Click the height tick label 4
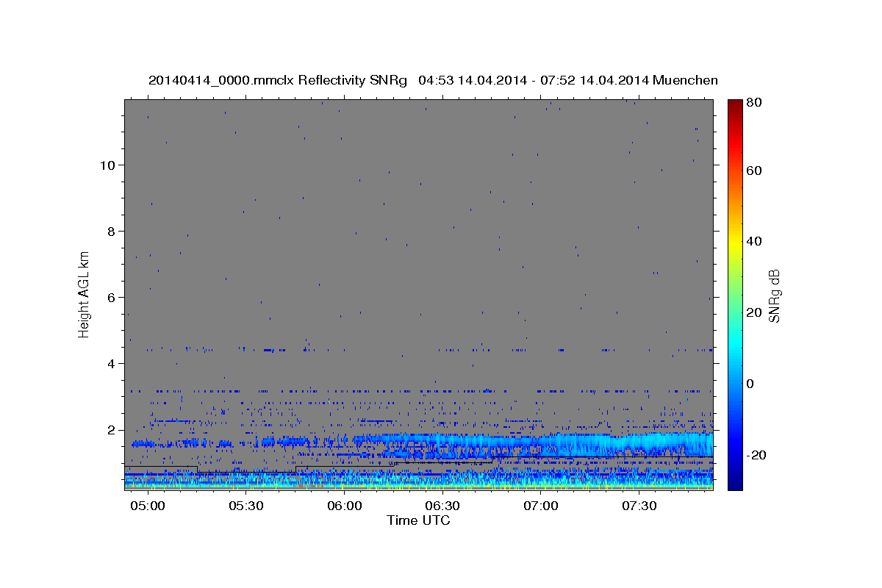This screenshot has width=882, height=588. tap(111, 363)
